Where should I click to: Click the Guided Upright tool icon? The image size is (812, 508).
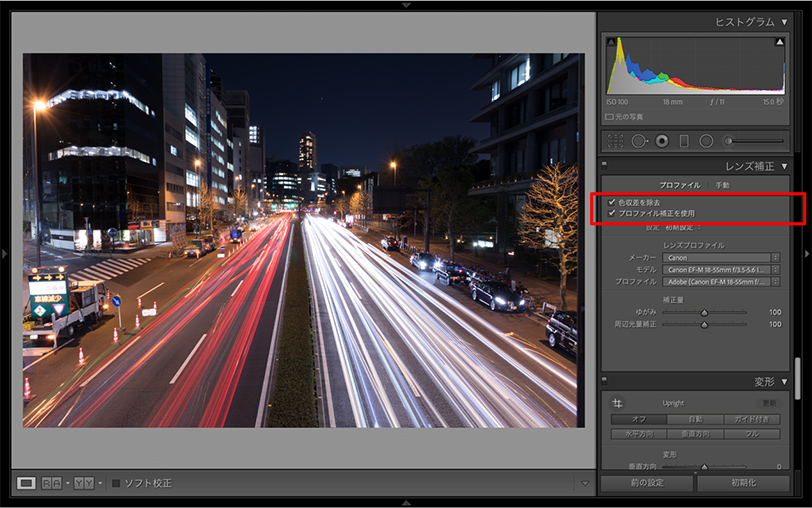click(617, 403)
